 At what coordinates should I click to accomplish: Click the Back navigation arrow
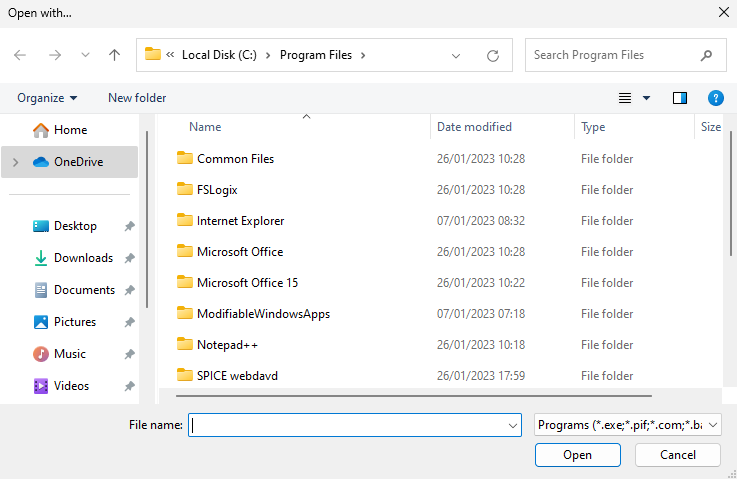21,56
